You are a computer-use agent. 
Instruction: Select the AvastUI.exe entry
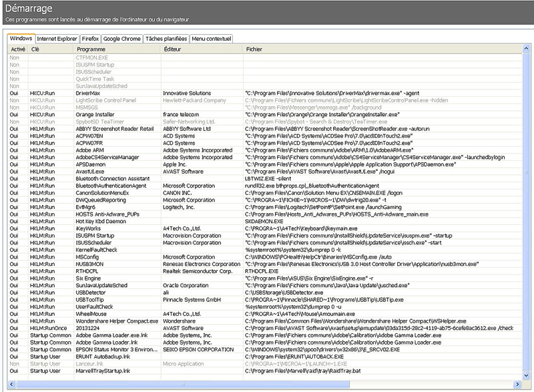click(265, 172)
